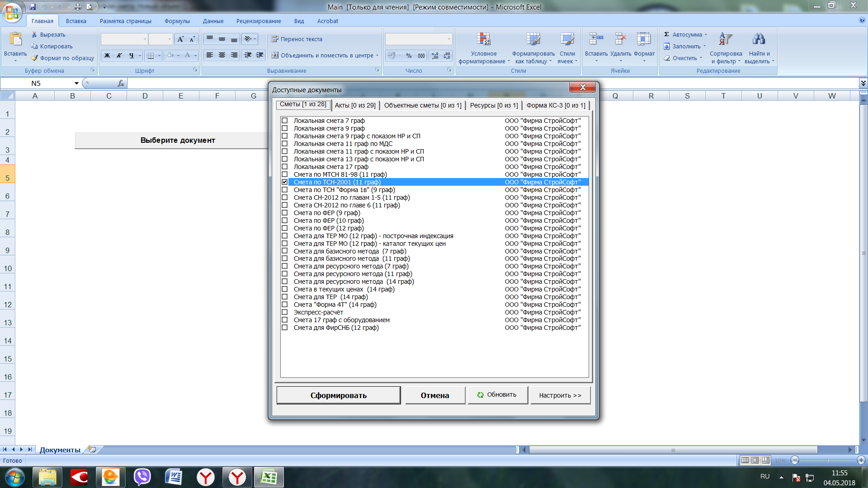Click Format as Table icon
Viewport: 868px width, 488px height.
(x=533, y=39)
